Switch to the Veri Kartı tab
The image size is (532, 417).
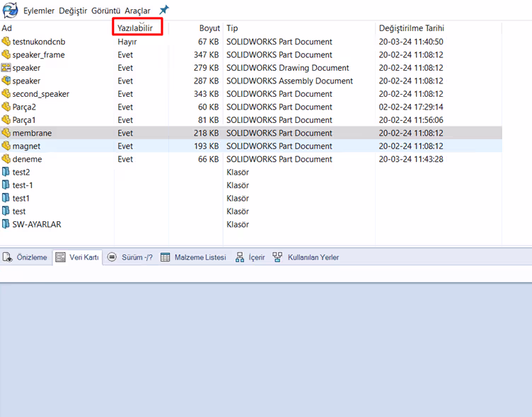tap(77, 257)
